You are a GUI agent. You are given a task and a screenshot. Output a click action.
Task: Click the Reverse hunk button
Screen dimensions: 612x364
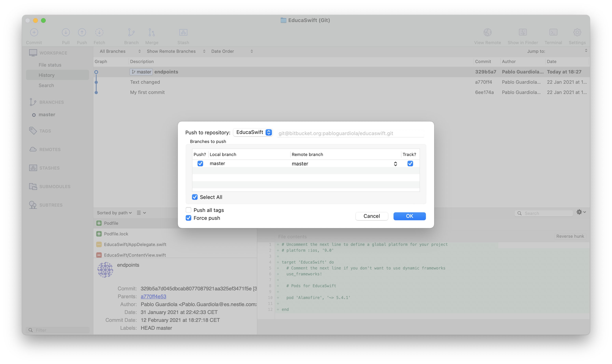tap(570, 236)
